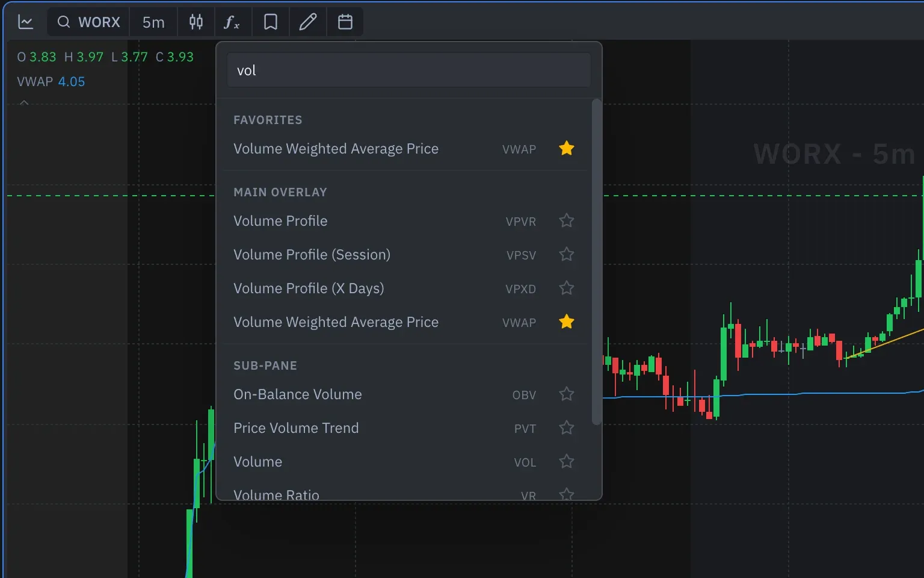
Task: Select the pencil drawing tool
Action: pyautogui.click(x=308, y=22)
